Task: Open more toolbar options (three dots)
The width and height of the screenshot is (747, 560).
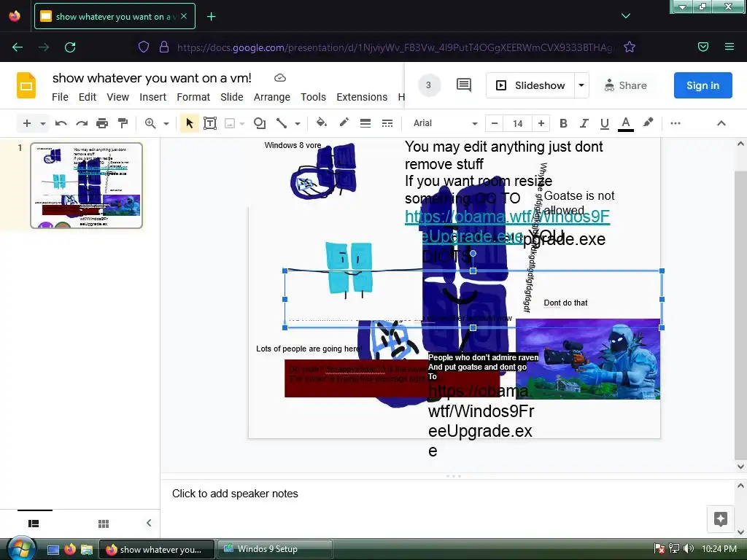Action: click(675, 123)
